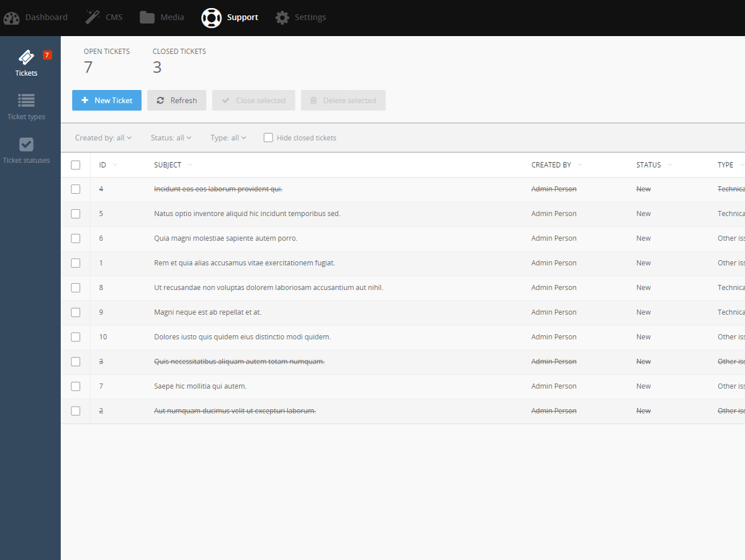Click the Ticket types list icon
The height and width of the screenshot is (560, 745).
26,100
